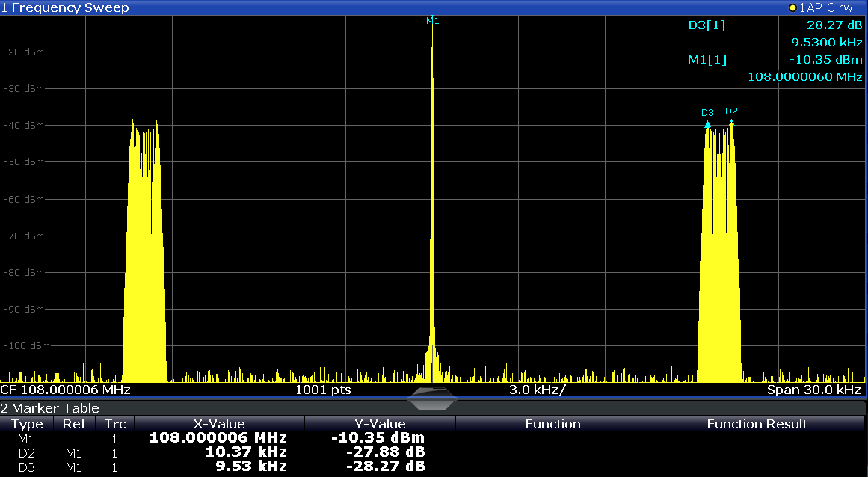Image resolution: width=868 pixels, height=477 pixels.
Task: Click the Span 30.0 kHz label
Action: click(813, 390)
